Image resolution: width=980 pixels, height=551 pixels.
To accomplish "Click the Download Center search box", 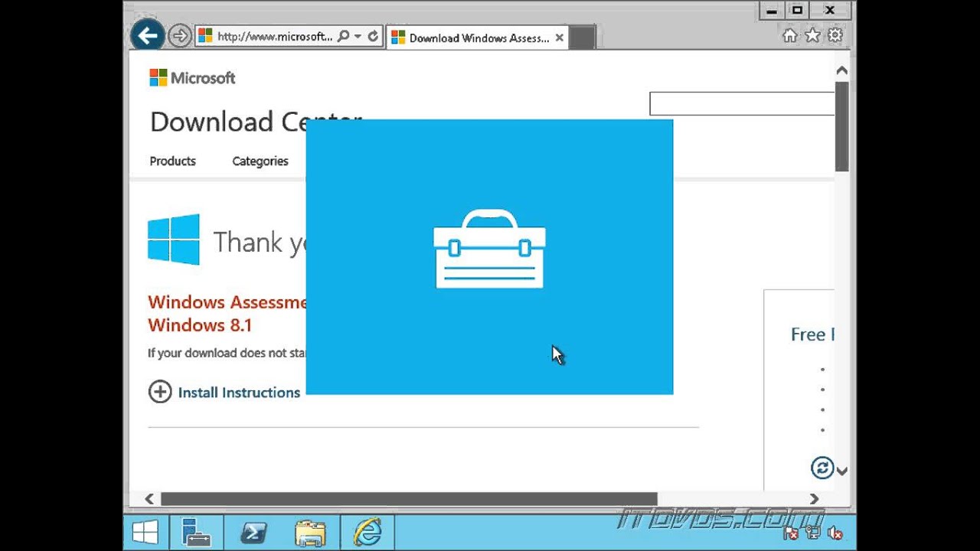I will (x=742, y=103).
